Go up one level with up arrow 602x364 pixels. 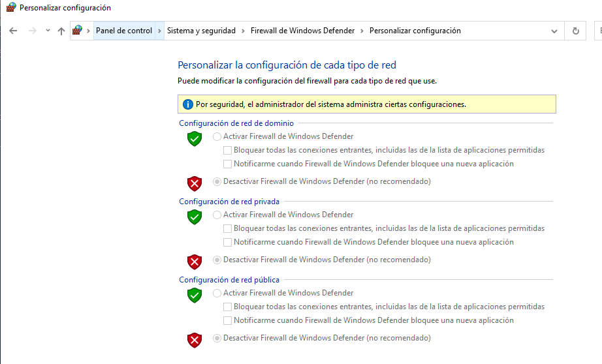(x=61, y=31)
